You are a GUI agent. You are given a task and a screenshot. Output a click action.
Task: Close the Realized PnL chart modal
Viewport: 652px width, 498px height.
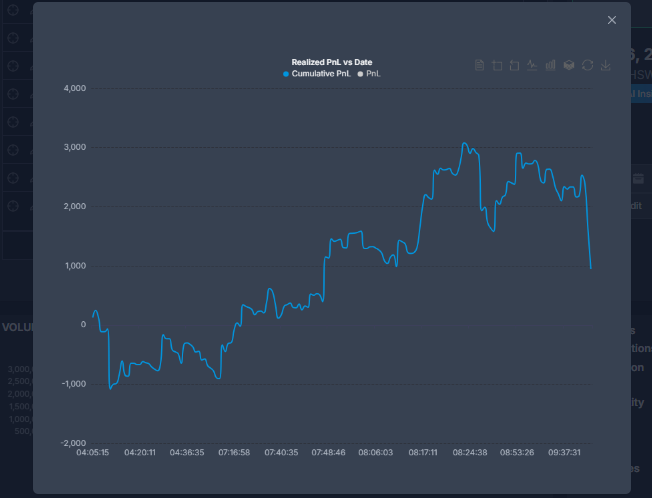(x=612, y=20)
